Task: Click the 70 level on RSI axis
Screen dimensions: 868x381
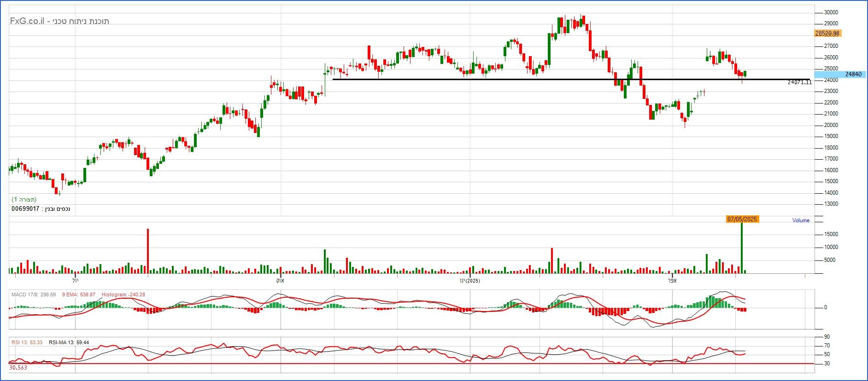Action: [x=827, y=346]
